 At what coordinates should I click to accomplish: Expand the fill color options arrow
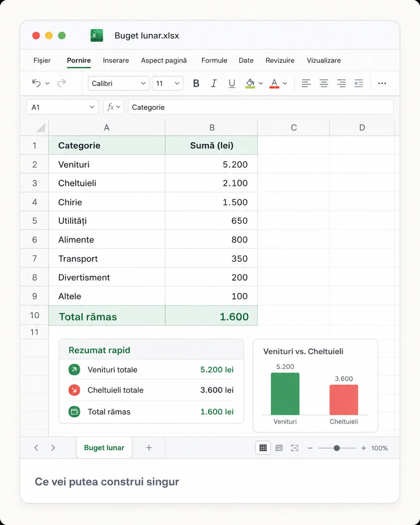261,83
